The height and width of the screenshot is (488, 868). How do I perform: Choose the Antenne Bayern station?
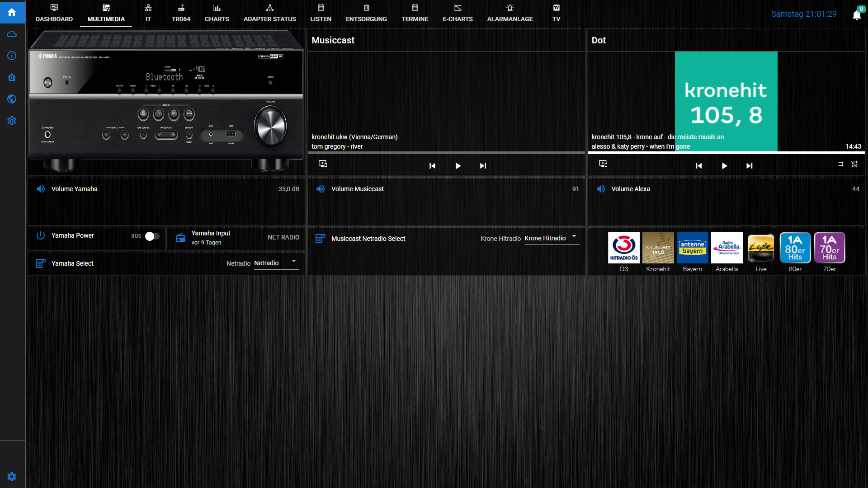tap(692, 248)
